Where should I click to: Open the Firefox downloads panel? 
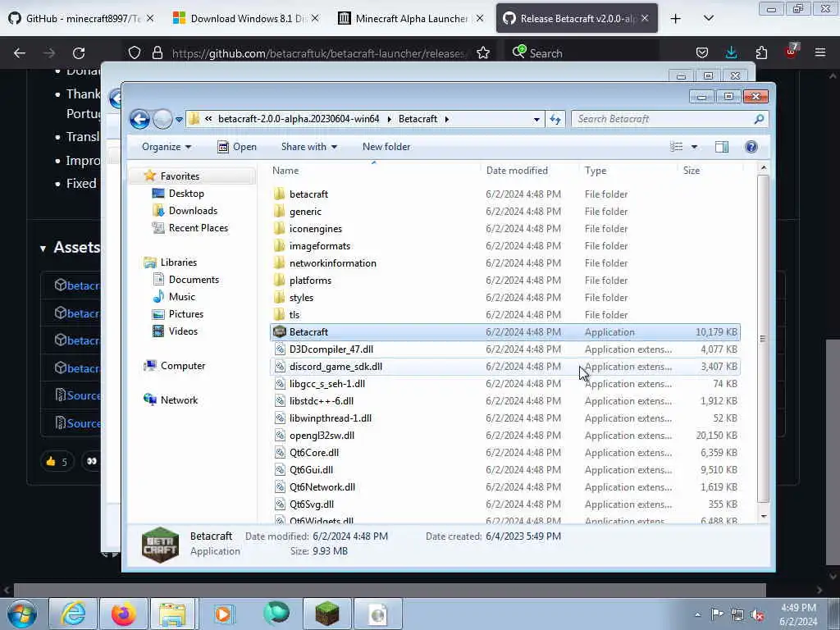731,52
